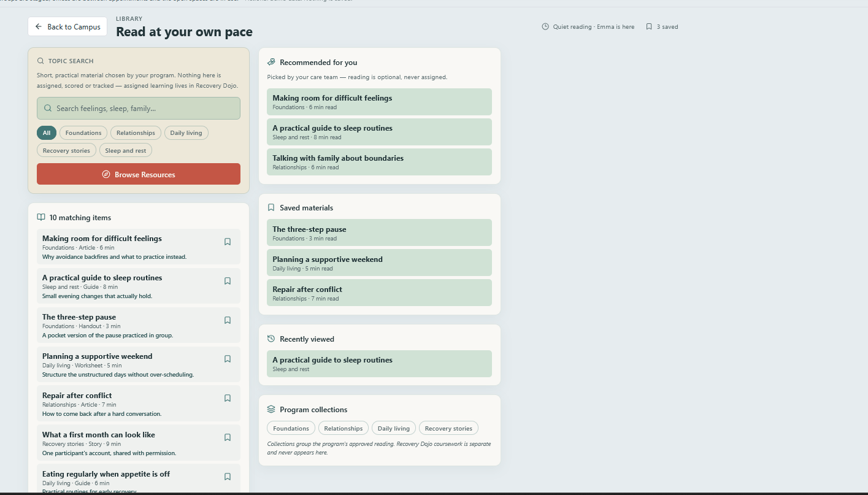The height and width of the screenshot is (495, 868).
Task: Filter topics by Sleep and rest
Action: coord(126,150)
